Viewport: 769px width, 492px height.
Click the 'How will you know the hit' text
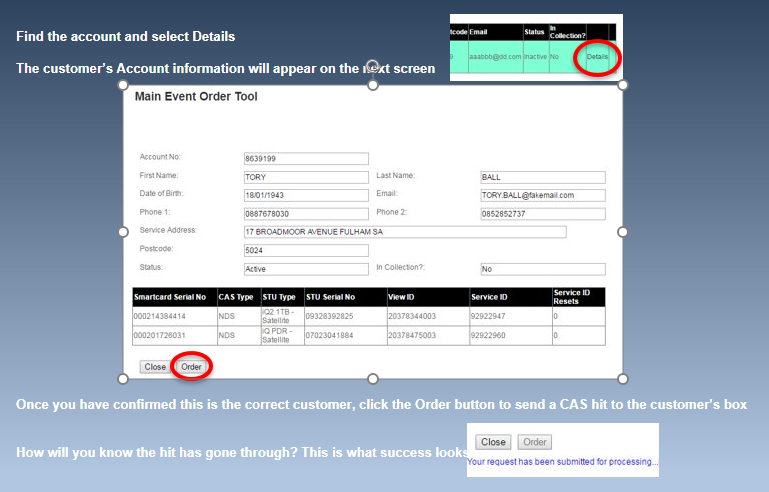(x=241, y=452)
